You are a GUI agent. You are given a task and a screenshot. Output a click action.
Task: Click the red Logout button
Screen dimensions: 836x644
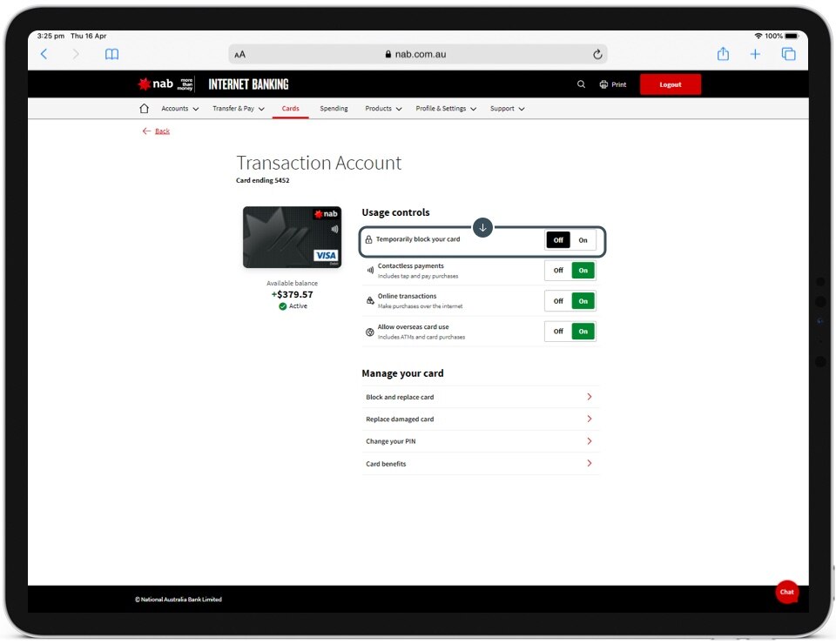tap(670, 84)
